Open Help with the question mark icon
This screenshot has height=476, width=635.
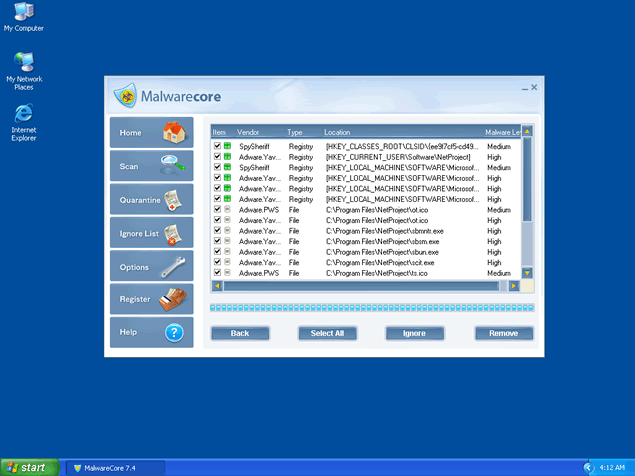174,333
